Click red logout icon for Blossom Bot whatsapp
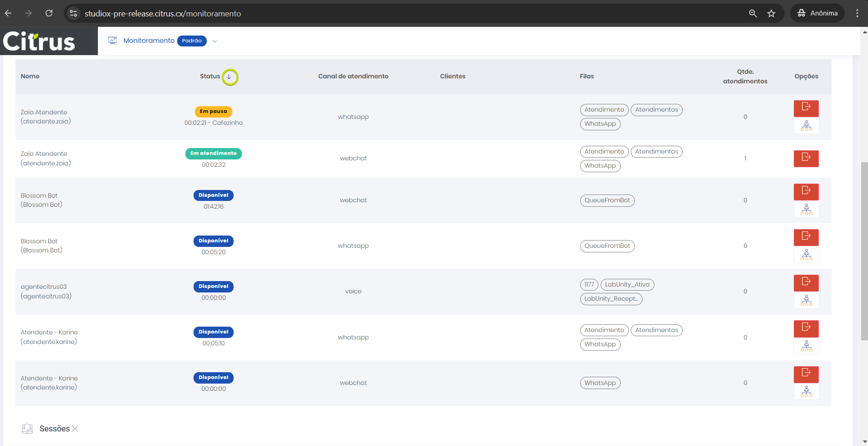 coord(806,237)
